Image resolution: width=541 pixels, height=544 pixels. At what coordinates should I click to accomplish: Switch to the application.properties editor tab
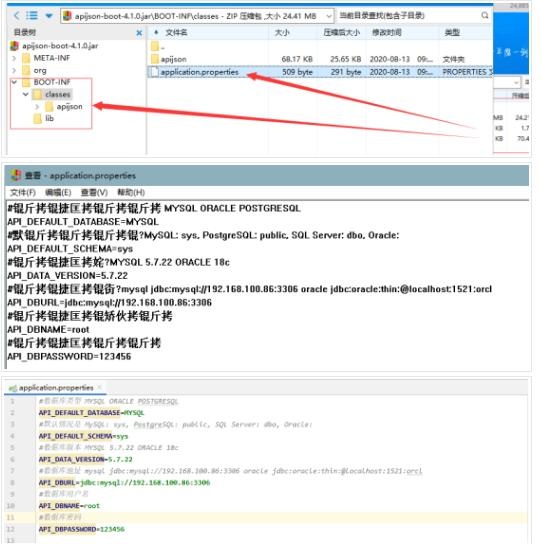point(56,388)
